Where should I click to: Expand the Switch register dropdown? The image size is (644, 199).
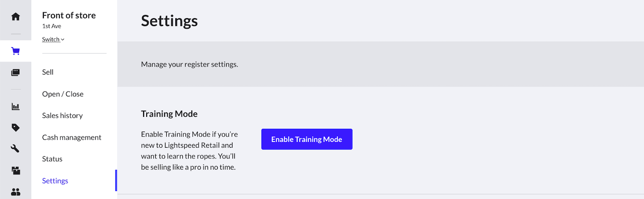point(53,39)
